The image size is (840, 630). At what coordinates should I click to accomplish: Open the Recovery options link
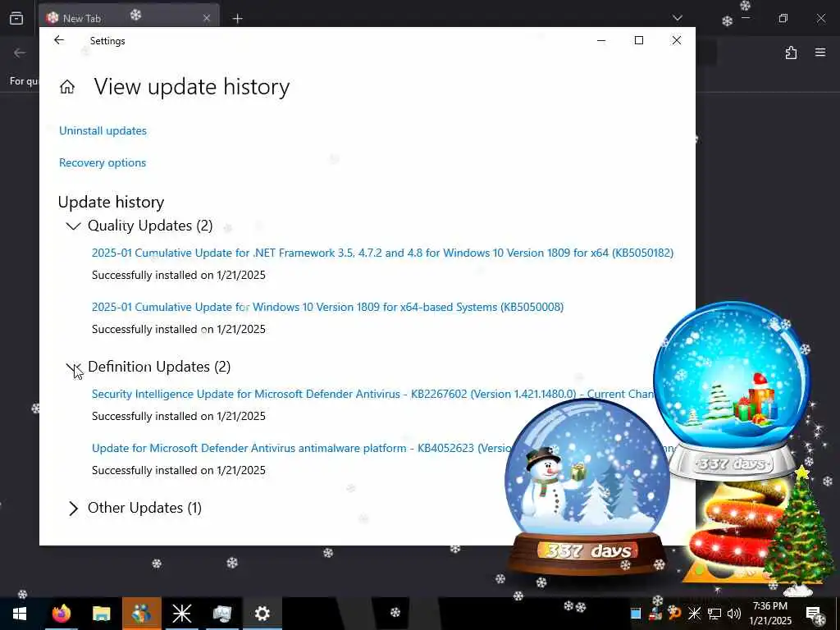pyautogui.click(x=103, y=163)
